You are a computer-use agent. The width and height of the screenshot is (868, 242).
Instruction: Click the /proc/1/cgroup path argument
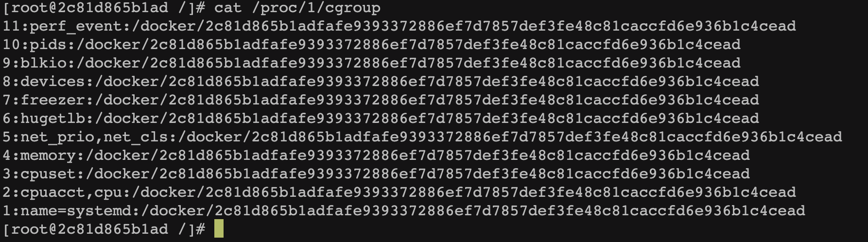click(x=316, y=8)
